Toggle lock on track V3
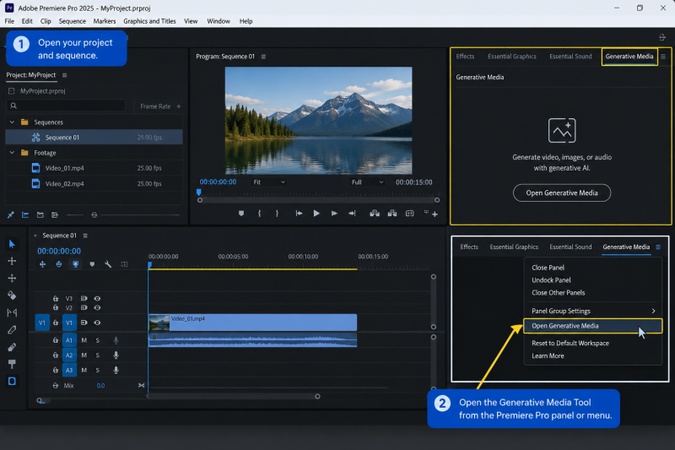 click(56, 298)
